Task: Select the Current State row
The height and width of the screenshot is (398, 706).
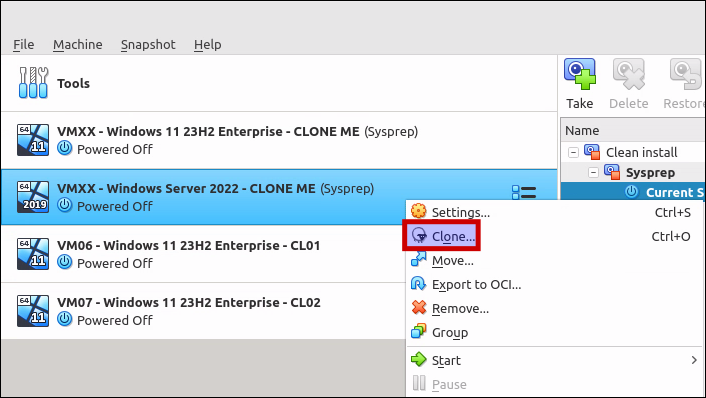Action: pyautogui.click(x=633, y=192)
